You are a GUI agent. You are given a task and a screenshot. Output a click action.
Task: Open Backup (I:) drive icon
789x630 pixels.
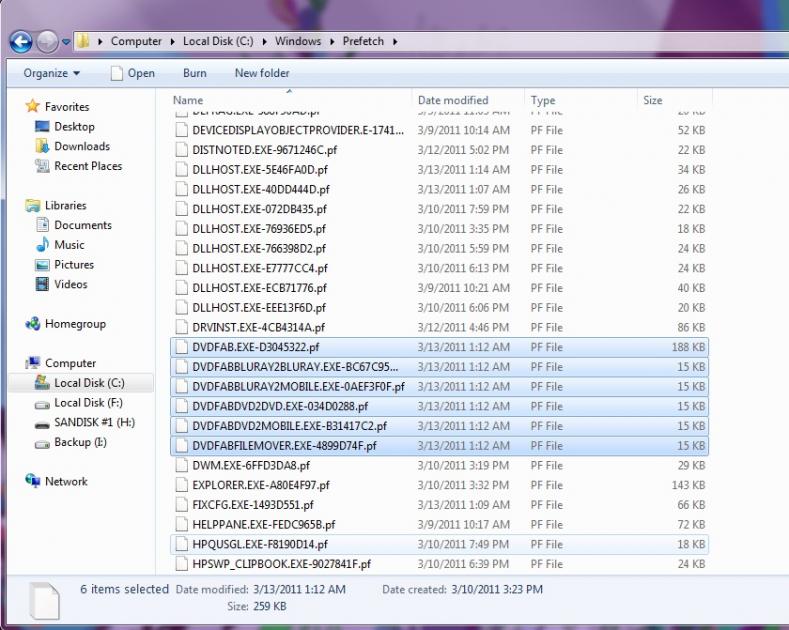coord(42,443)
